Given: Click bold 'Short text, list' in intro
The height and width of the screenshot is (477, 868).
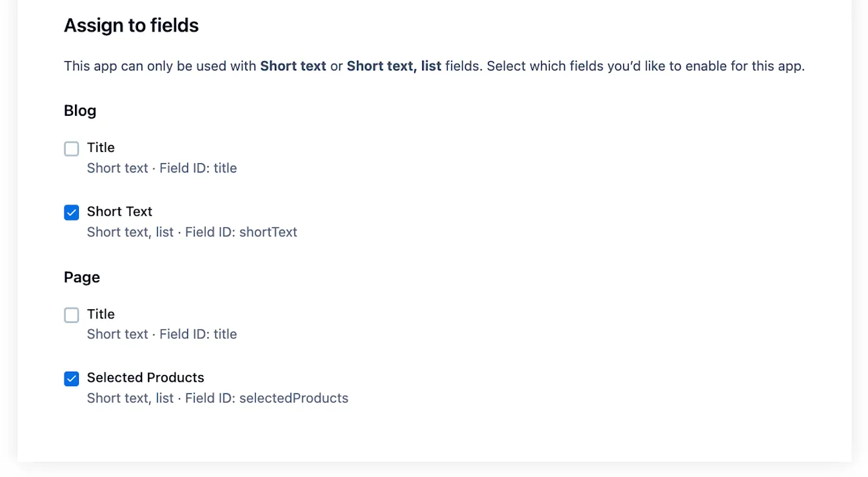Looking at the screenshot, I should coord(394,66).
